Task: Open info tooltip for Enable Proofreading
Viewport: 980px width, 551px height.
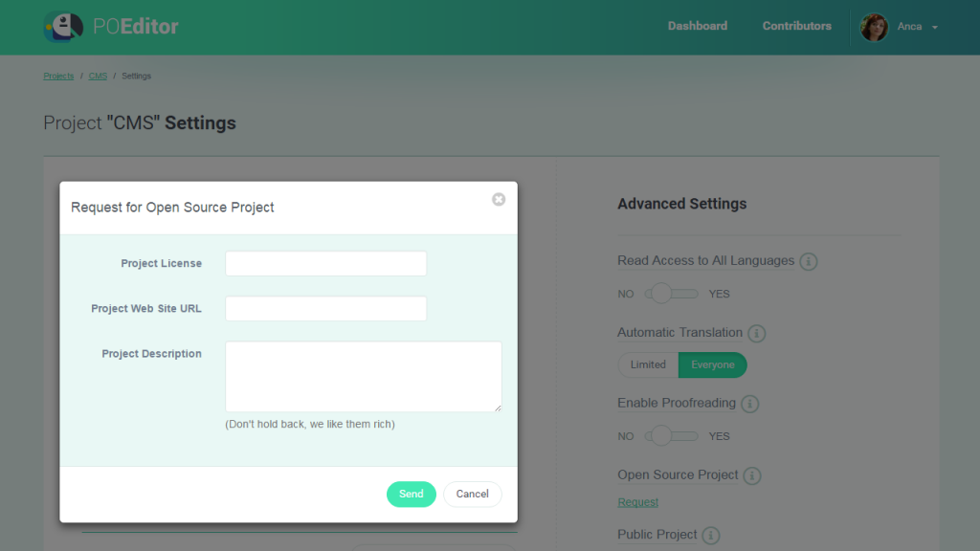Action: [752, 404]
